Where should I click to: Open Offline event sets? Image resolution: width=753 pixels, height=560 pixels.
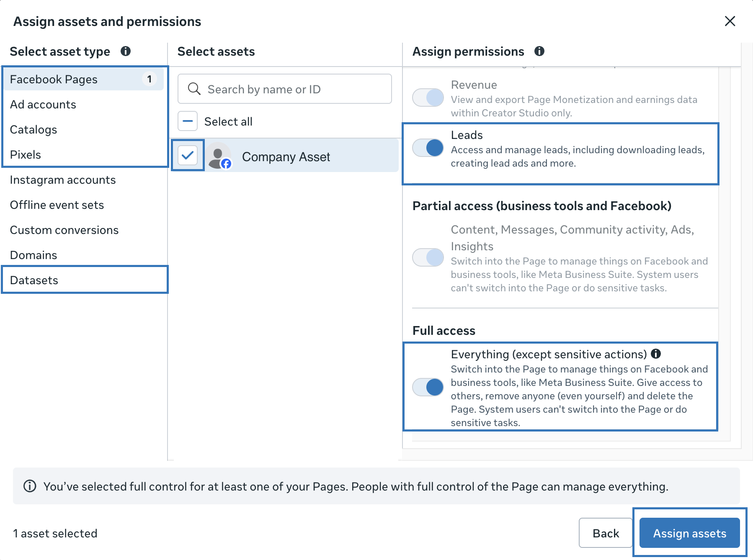84,205
